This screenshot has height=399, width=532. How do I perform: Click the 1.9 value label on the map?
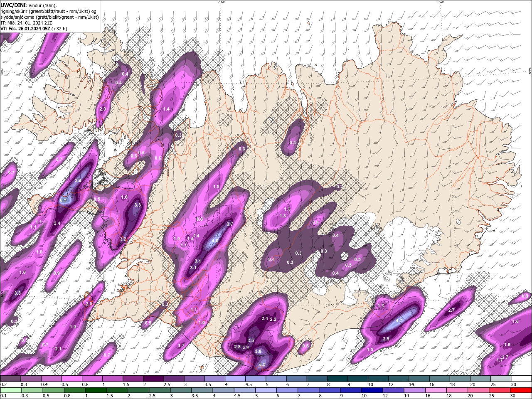(x=73, y=327)
